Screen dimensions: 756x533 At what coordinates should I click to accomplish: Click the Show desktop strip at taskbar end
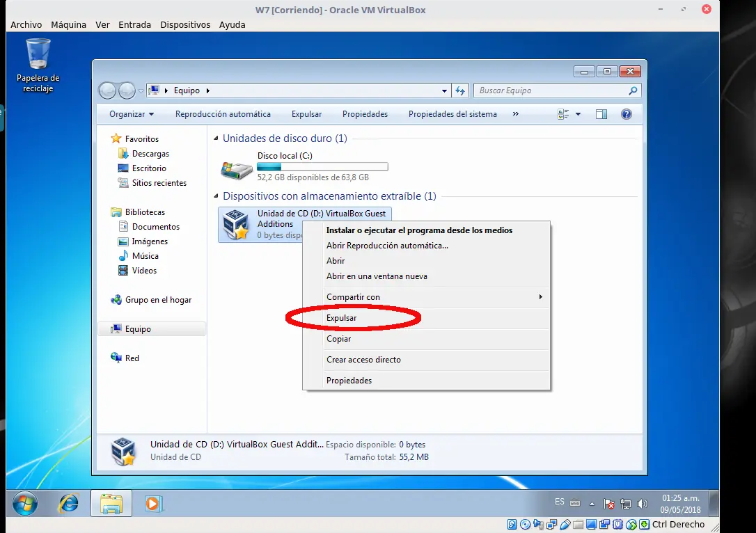pos(715,504)
